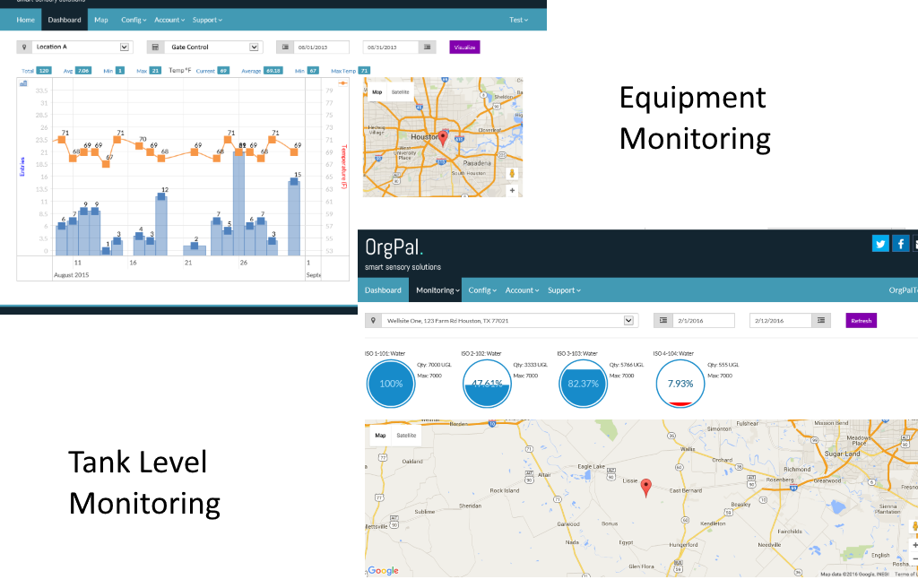Viewport: 918px width, 588px height.
Task: Open Map in the Equipment Monitoring nav bar
Action: click(101, 20)
